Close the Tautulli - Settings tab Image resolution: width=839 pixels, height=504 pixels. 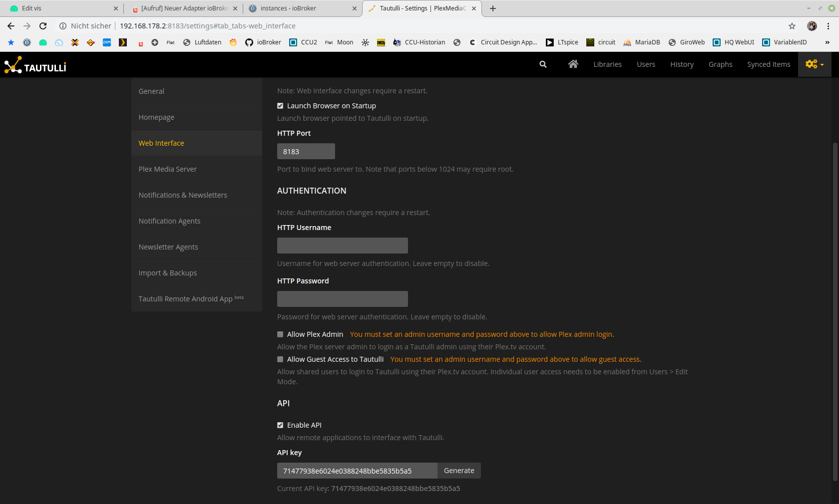coord(474,8)
